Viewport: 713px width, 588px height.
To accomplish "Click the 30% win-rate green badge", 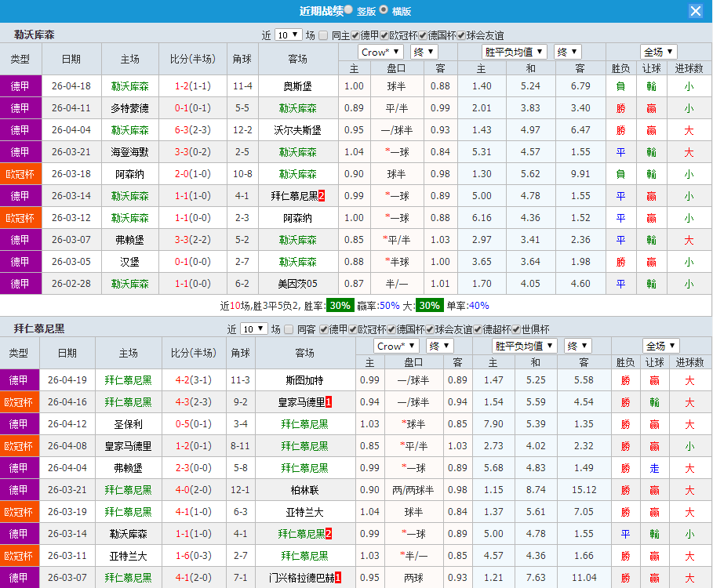I will 338,306.
